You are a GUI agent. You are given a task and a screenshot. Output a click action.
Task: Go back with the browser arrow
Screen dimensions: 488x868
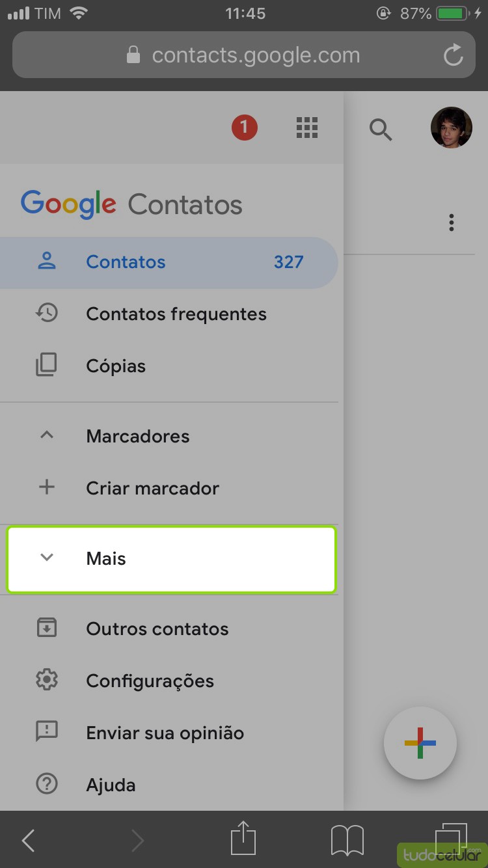pyautogui.click(x=29, y=841)
